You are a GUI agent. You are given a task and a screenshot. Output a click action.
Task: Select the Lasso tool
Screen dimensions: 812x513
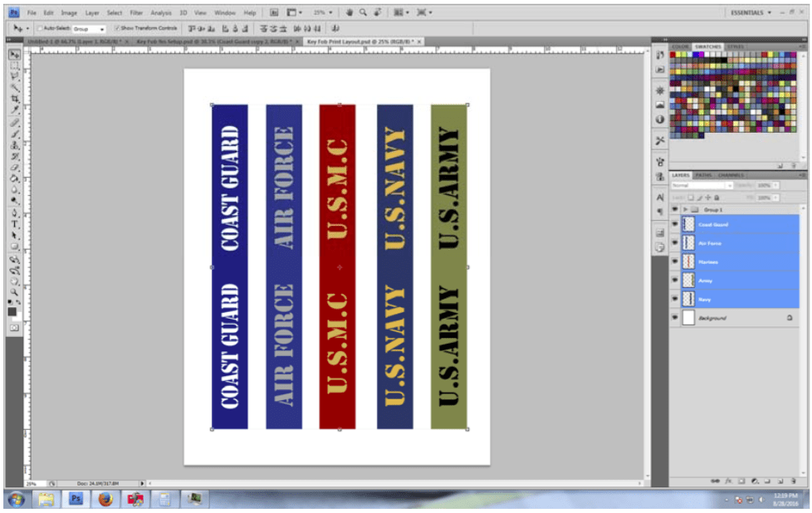[14, 76]
